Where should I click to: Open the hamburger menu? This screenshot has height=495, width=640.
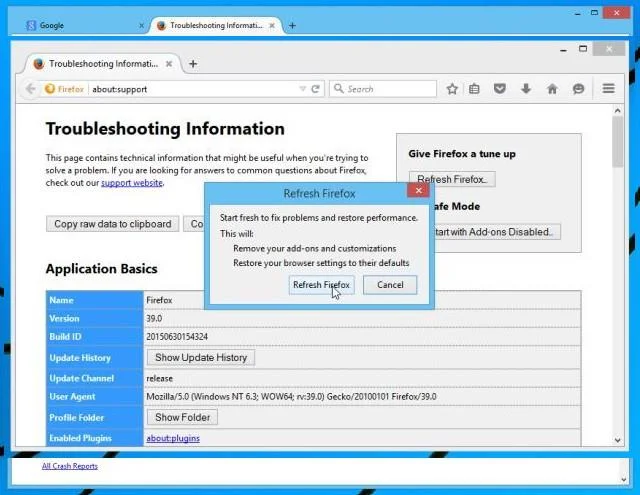tap(609, 89)
